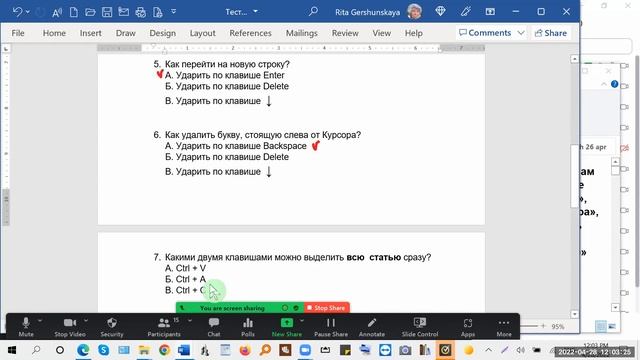Click Stop Share in Zoom sharing bar

click(x=327, y=308)
